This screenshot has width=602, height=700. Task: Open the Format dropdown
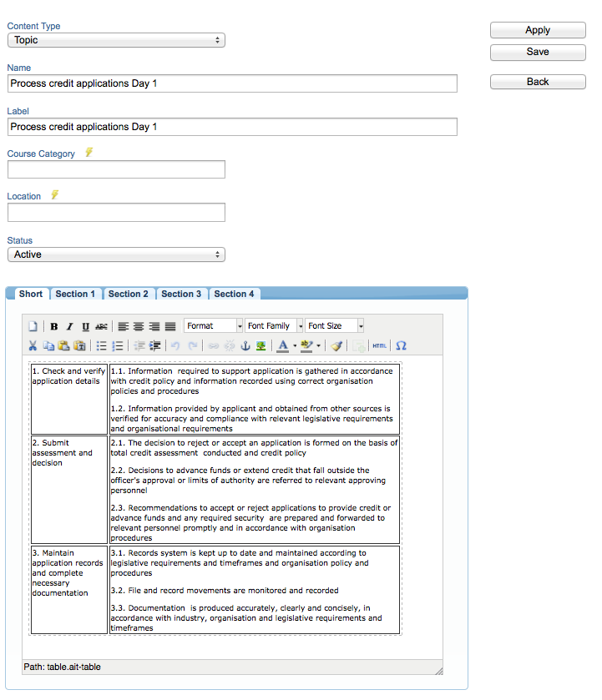coord(213,326)
